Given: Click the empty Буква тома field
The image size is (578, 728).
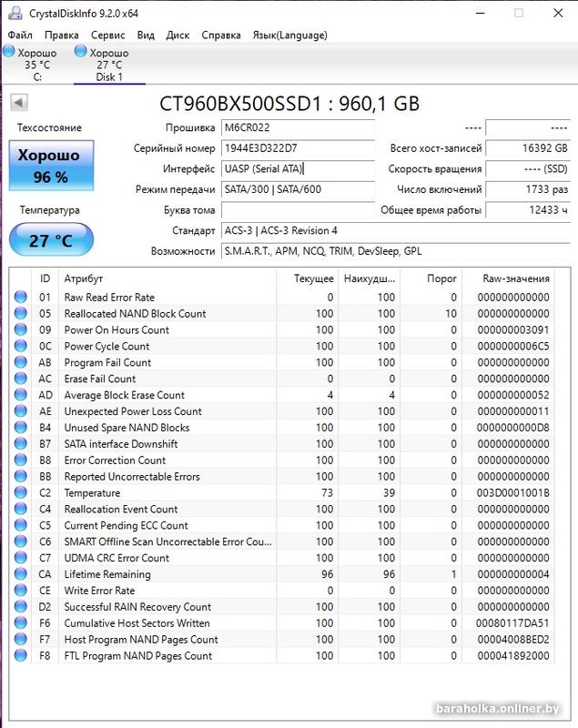Looking at the screenshot, I should pos(298,210).
